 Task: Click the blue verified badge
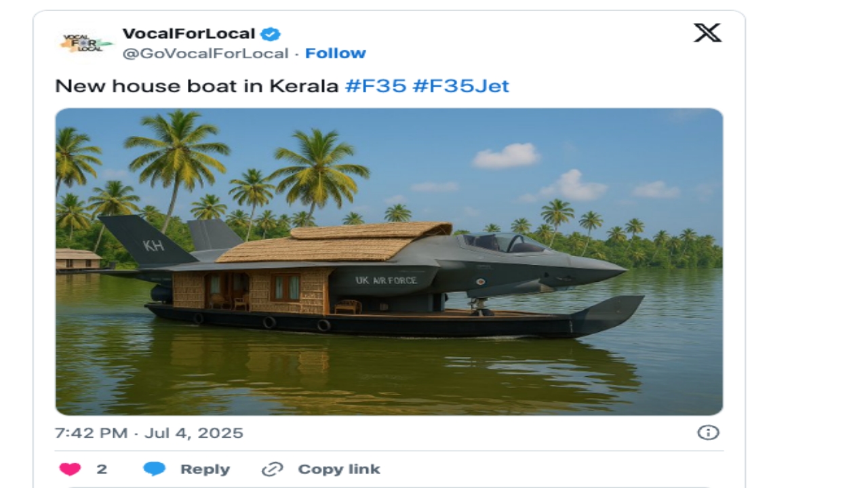271,34
